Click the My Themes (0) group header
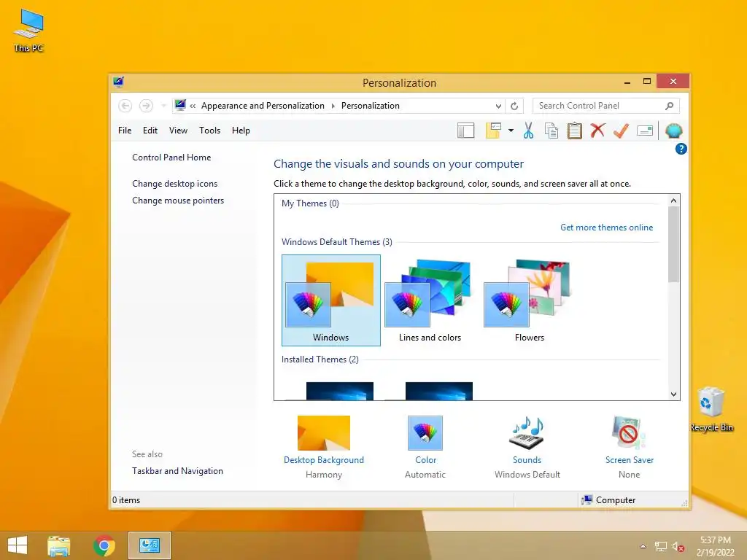Image resolution: width=747 pixels, height=560 pixels. coord(310,203)
